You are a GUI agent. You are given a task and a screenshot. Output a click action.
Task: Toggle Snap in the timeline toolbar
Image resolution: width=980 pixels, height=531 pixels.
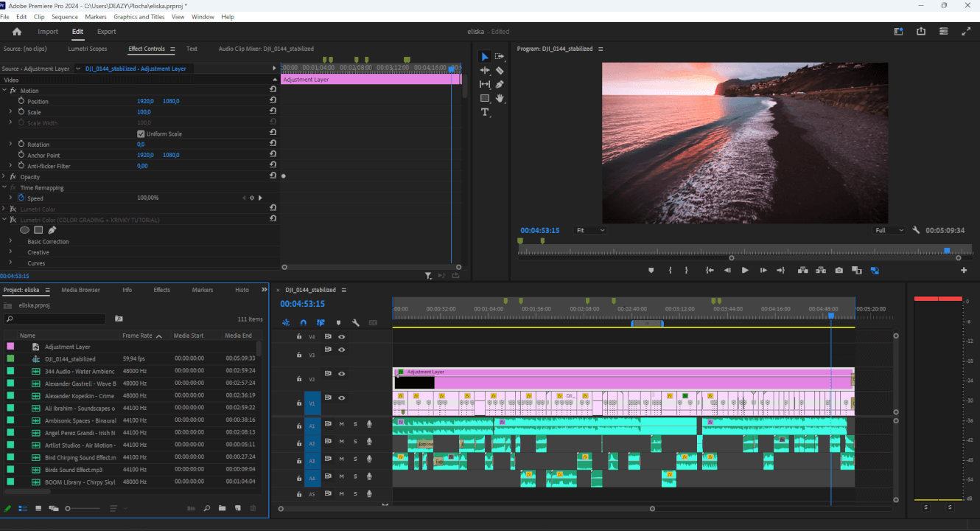pos(304,322)
